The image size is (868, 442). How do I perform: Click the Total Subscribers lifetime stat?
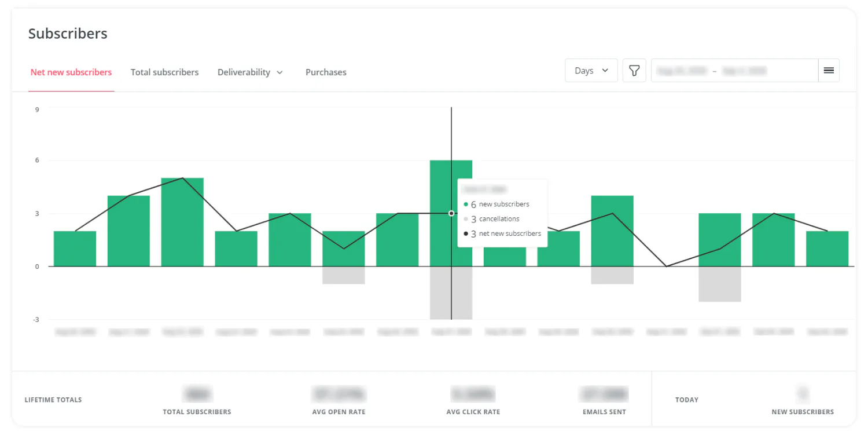click(x=197, y=395)
